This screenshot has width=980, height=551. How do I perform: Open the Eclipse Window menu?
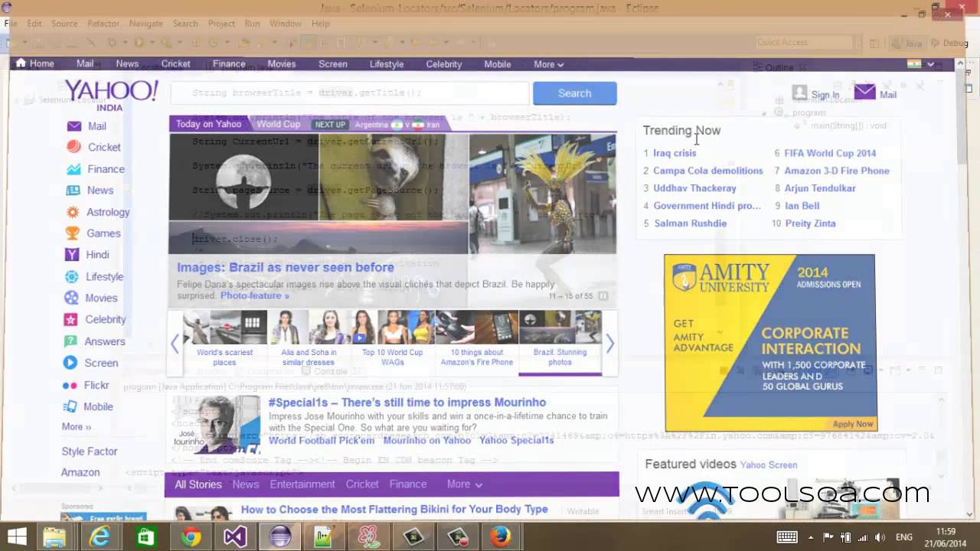[x=285, y=24]
